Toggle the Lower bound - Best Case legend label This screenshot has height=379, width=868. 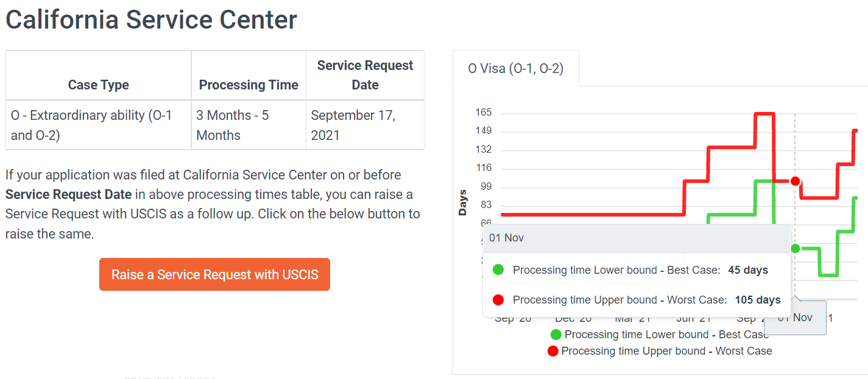[x=666, y=335]
